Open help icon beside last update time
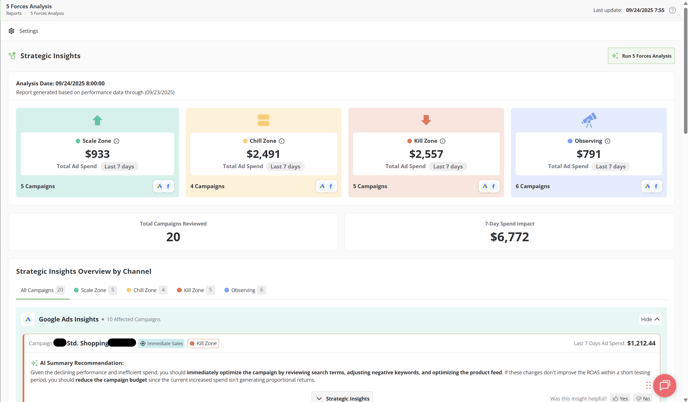 click(672, 10)
